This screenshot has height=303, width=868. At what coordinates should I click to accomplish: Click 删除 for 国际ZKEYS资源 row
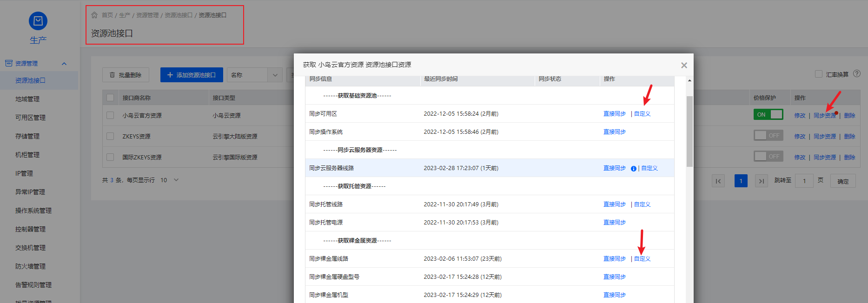(x=849, y=158)
